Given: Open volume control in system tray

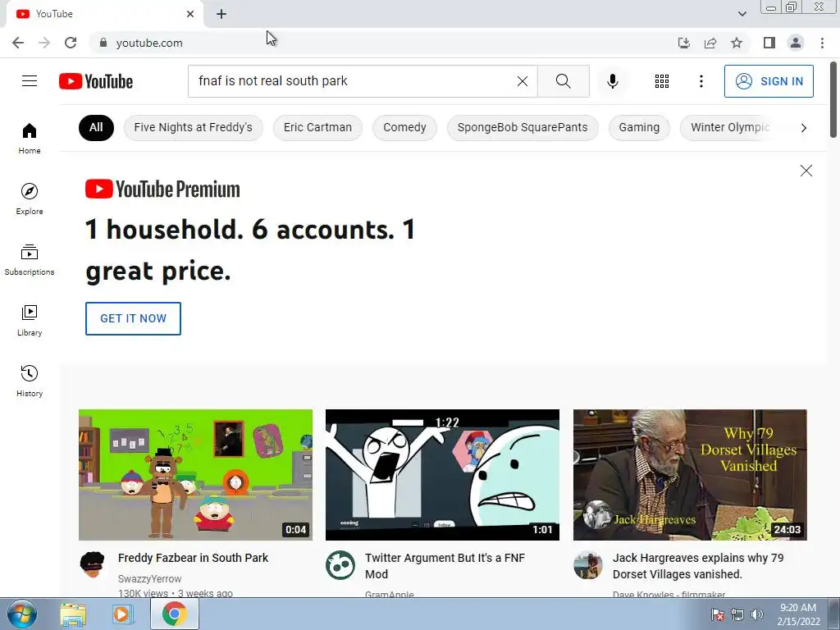Looking at the screenshot, I should tap(757, 614).
